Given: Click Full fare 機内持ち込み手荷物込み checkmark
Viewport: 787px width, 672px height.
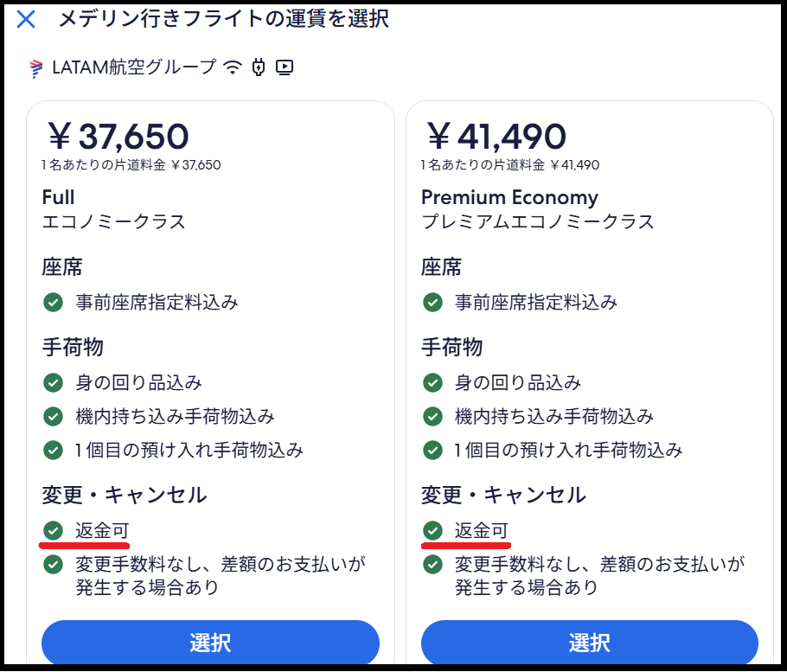Looking at the screenshot, I should pos(54,417).
